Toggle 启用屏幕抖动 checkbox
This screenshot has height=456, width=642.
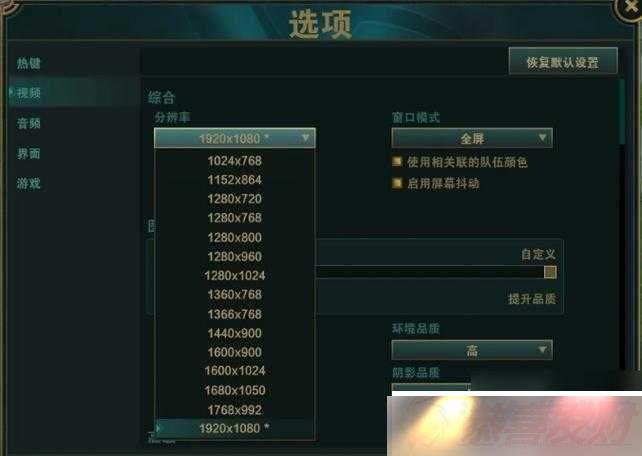(x=396, y=183)
